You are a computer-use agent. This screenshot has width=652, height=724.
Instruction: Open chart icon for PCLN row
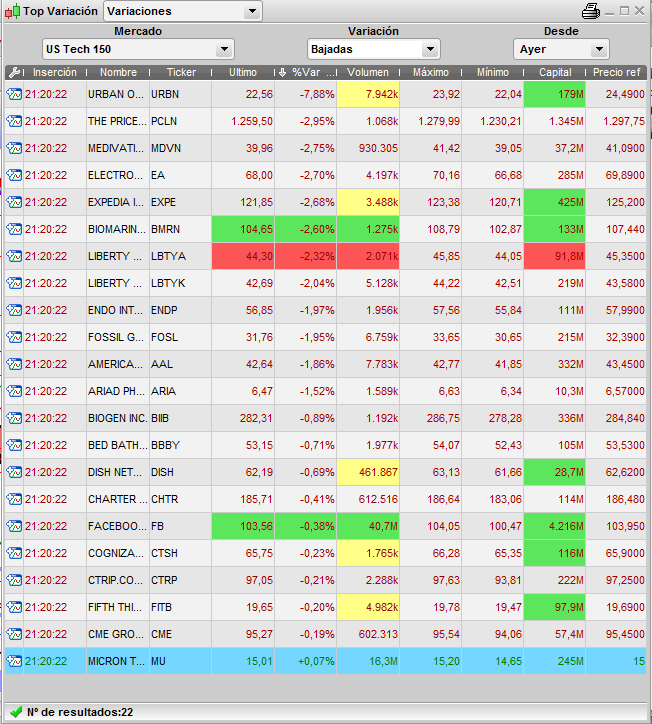click(x=14, y=121)
